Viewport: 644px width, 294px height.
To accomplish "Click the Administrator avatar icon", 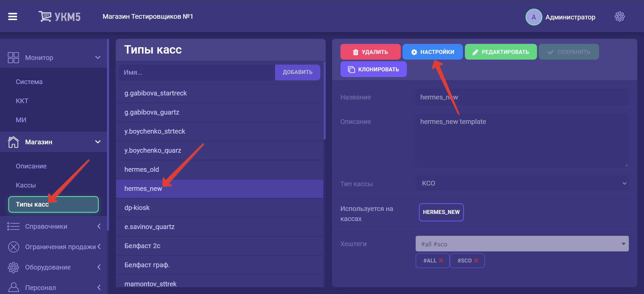I will click(x=533, y=17).
